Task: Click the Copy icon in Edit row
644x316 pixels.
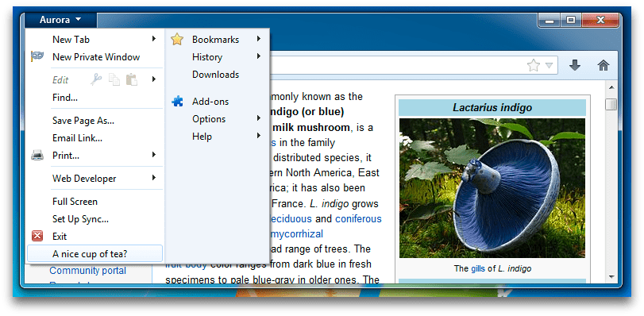Action: [114, 79]
